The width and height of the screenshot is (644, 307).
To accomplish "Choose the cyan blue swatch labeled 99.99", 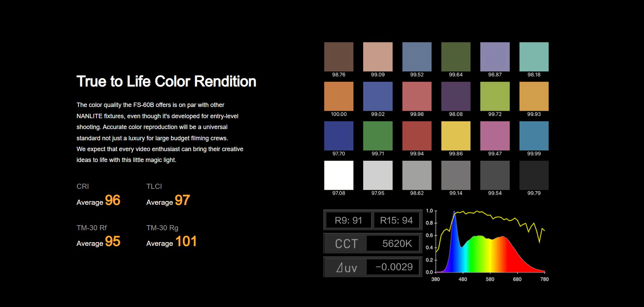I will tap(534, 136).
